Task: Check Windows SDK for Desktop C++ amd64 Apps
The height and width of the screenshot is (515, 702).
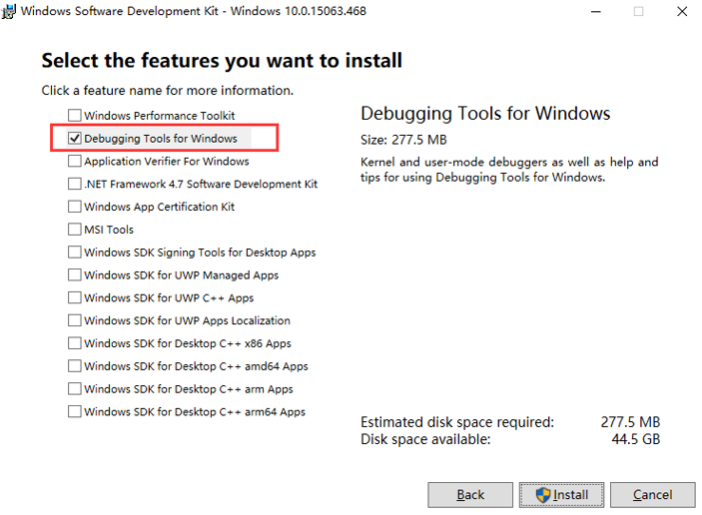Action: pos(75,366)
